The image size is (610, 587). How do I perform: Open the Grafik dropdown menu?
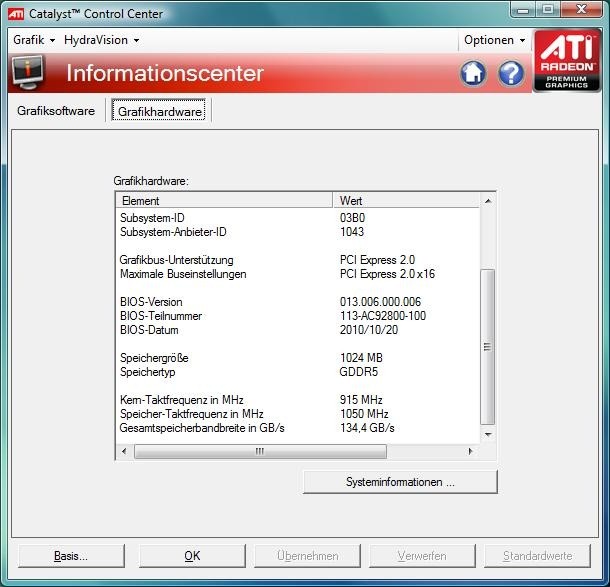pos(34,40)
